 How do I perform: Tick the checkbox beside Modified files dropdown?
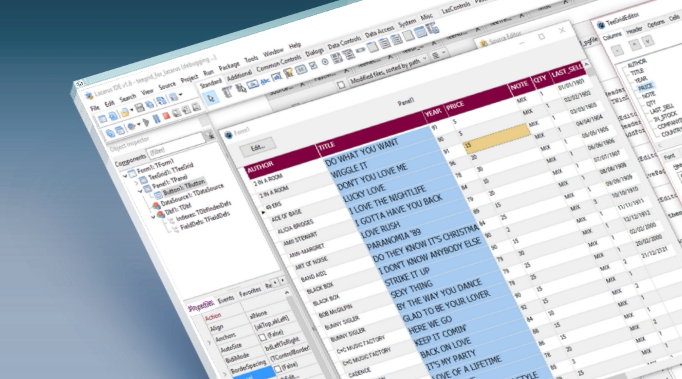point(341,85)
